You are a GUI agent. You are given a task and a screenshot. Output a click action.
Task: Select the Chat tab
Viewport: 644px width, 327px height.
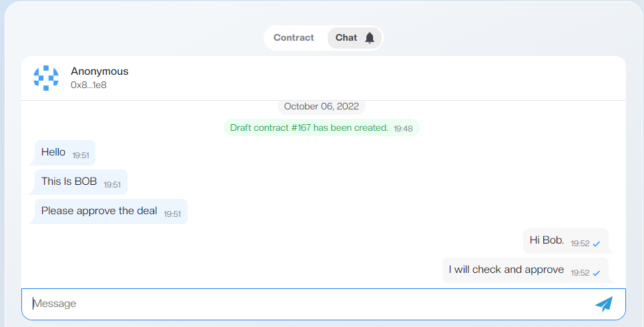click(354, 38)
